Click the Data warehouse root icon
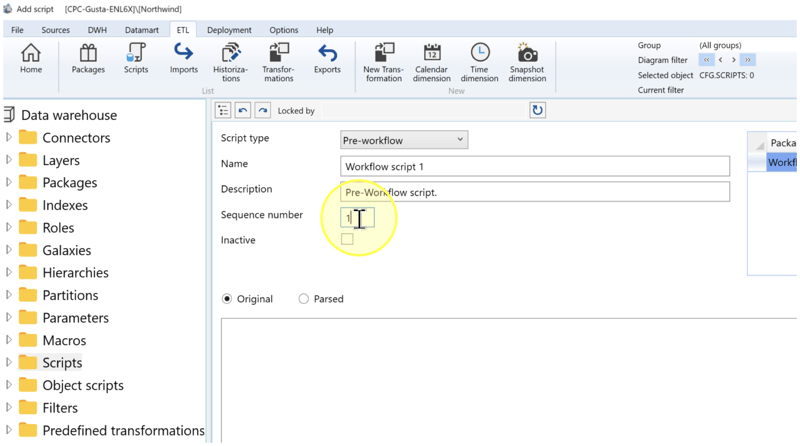 [x=9, y=115]
